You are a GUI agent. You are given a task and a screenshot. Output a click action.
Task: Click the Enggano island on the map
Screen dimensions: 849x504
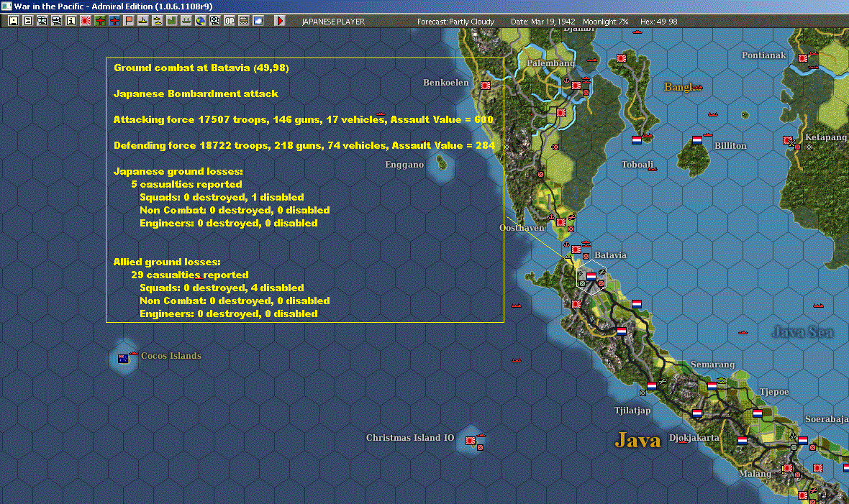(442, 162)
